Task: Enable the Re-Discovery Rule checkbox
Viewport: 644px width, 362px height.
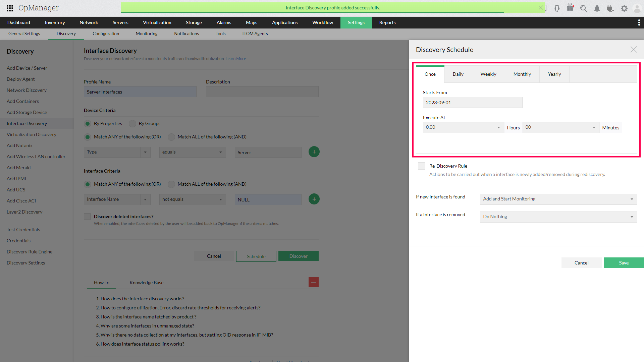Action: click(422, 166)
